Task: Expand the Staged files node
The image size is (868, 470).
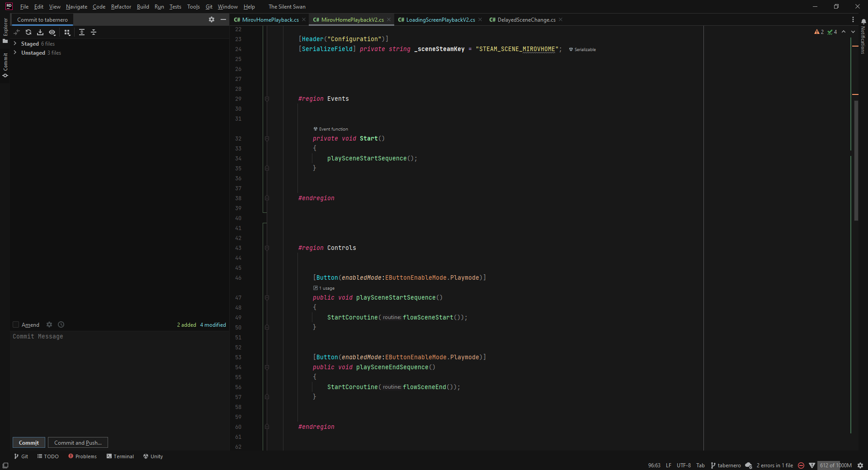Action: coord(15,43)
